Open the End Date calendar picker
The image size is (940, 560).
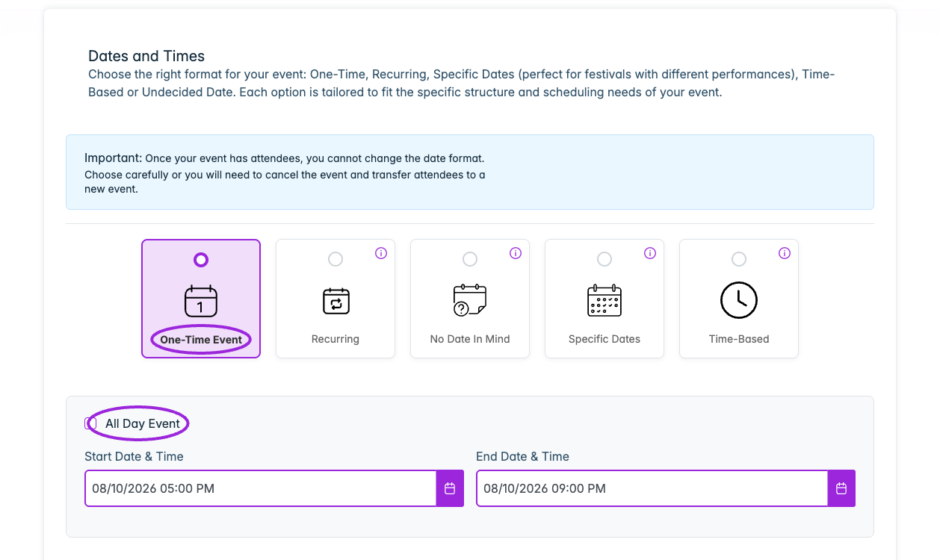[x=841, y=488]
